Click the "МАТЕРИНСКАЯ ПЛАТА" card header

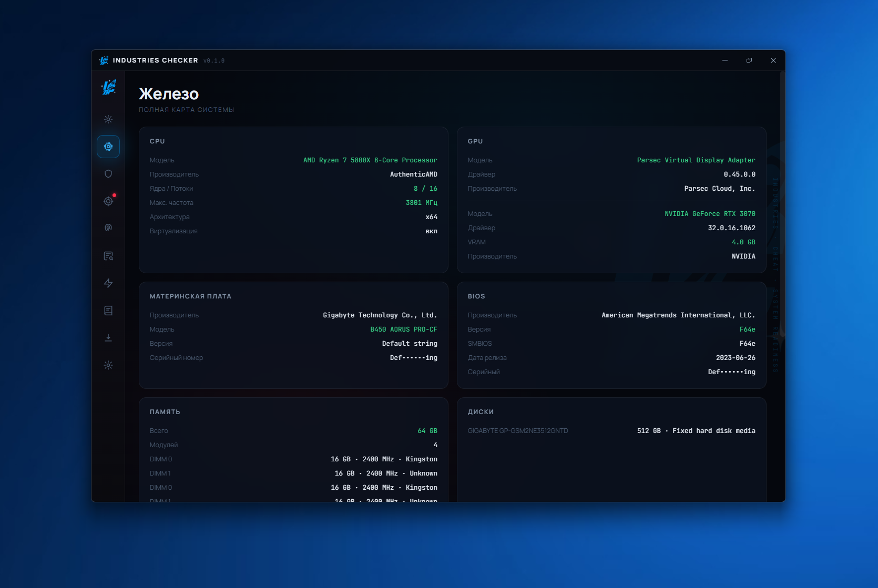190,296
